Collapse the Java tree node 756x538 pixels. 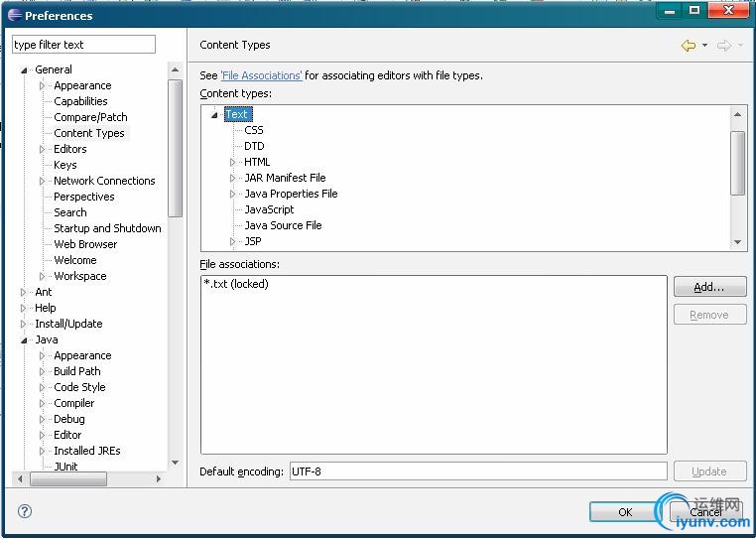[x=24, y=340]
